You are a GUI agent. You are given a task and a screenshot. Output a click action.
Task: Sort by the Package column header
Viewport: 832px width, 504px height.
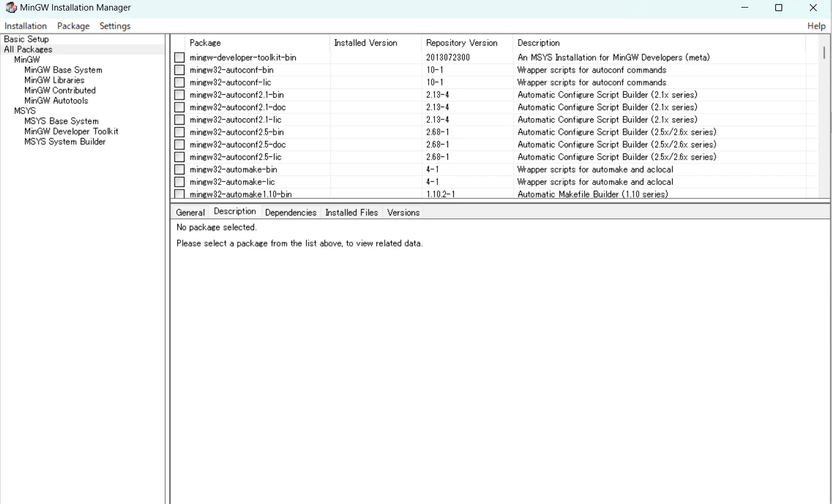point(258,43)
